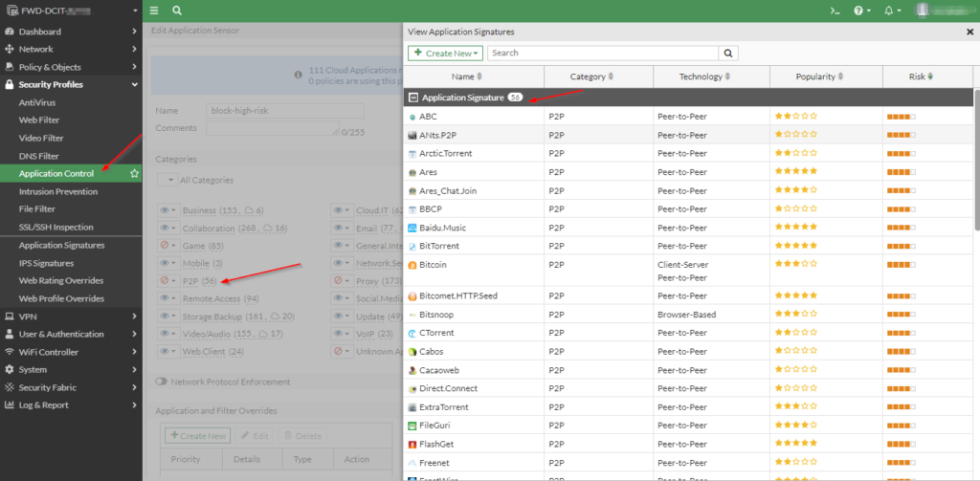980x481 pixels.
Task: Expand the Network menu
Action: click(71, 49)
